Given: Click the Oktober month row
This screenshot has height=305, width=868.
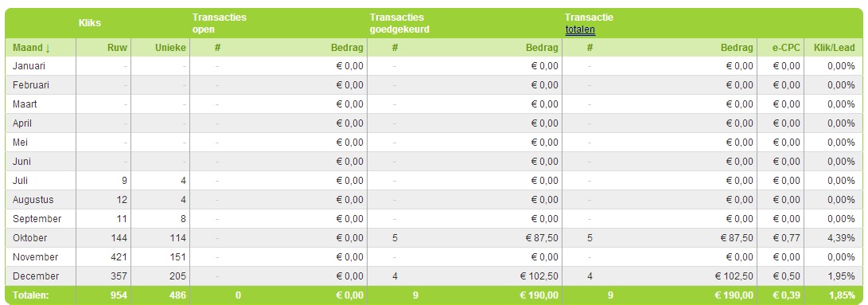Looking at the screenshot, I should click(x=434, y=238).
